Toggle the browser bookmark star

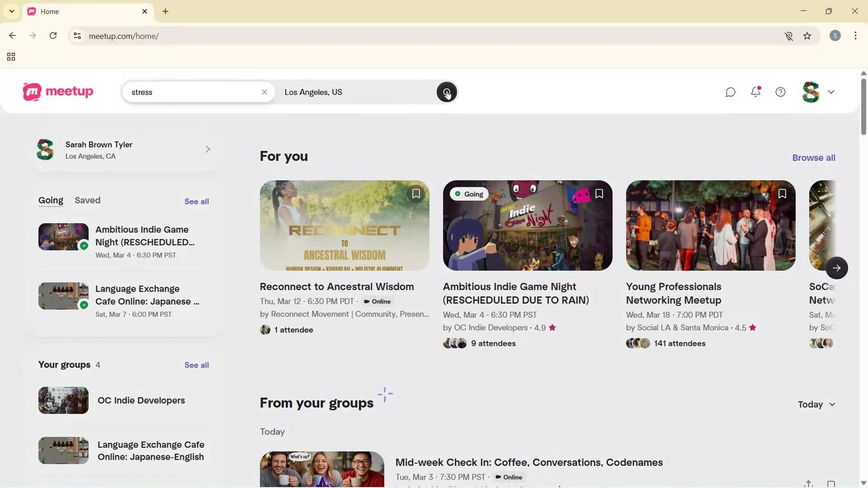tap(807, 36)
